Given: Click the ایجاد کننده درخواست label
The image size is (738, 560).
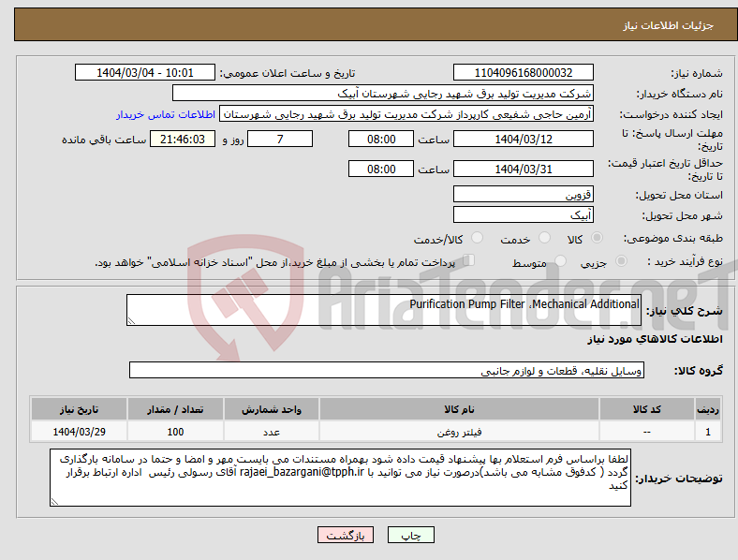Looking at the screenshot, I should pyautogui.click(x=671, y=115).
